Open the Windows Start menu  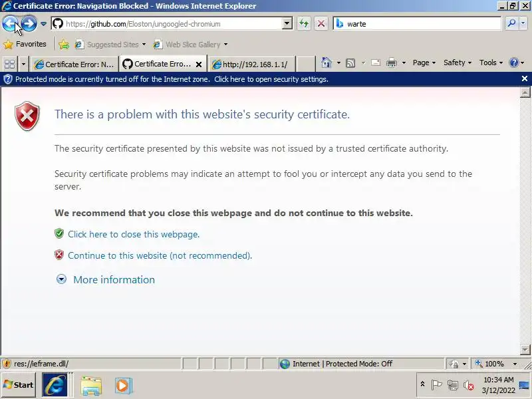tap(19, 385)
